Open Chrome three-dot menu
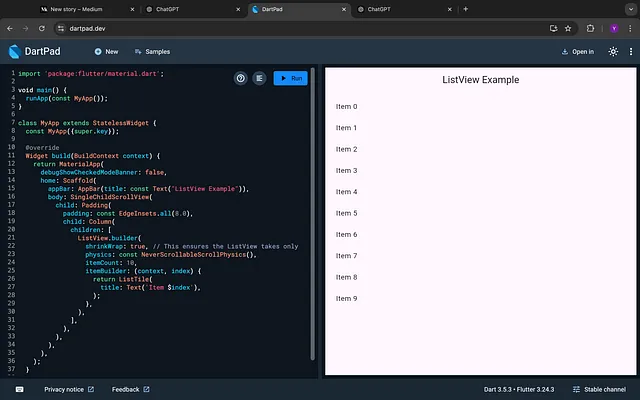Image resolution: width=640 pixels, height=400 pixels. coord(630,28)
